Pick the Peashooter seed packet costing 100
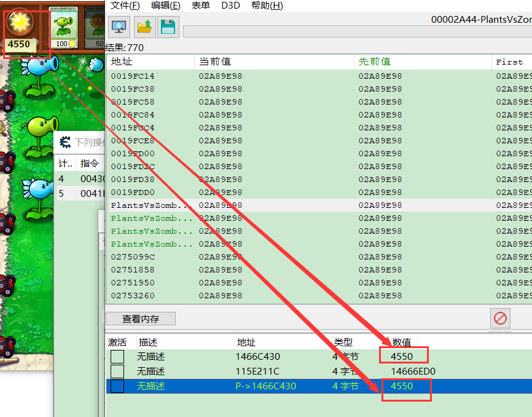The image size is (532, 417). pyautogui.click(x=63, y=27)
